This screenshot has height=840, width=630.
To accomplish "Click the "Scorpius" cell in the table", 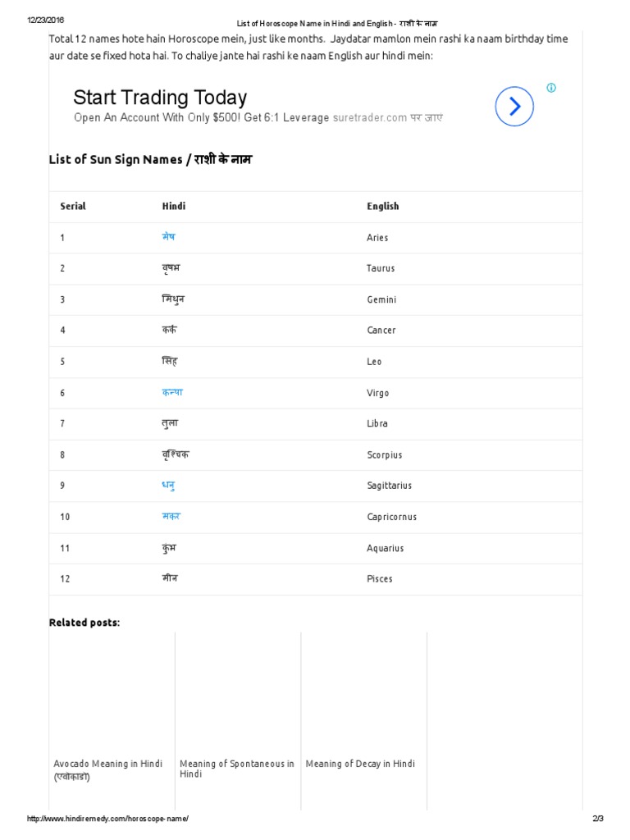I will coord(385,455).
